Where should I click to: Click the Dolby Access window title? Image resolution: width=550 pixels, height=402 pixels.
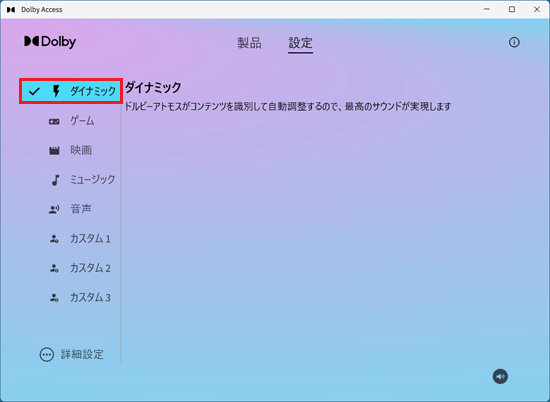coord(42,10)
